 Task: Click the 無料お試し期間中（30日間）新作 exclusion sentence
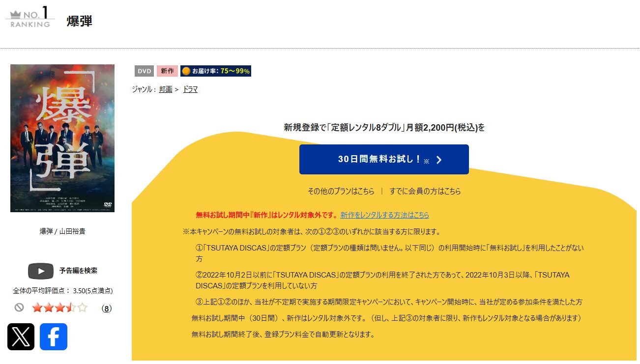pos(386,318)
